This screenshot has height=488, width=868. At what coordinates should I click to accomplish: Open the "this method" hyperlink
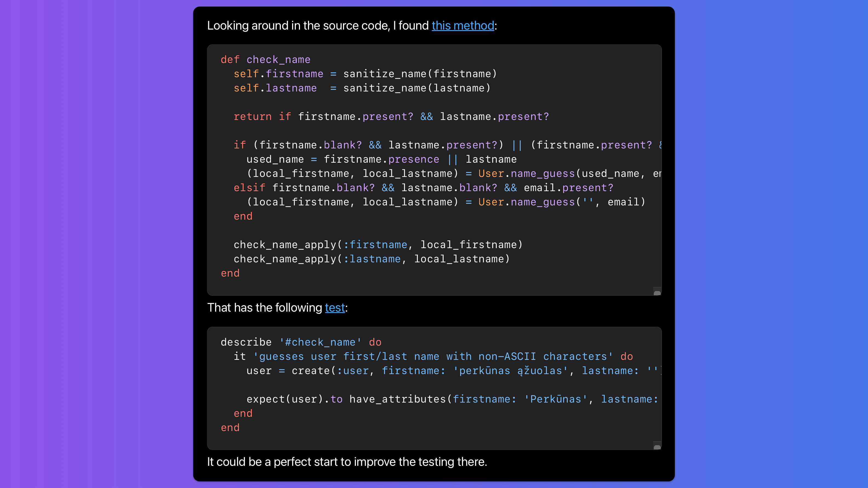(463, 25)
